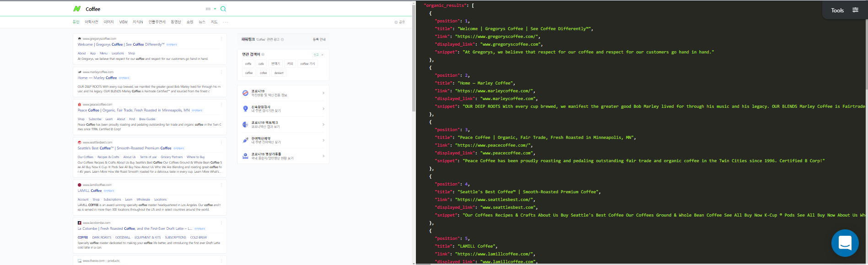
Task: Open three-dot menu for lamillcoffee.com result
Action: click(x=221, y=185)
